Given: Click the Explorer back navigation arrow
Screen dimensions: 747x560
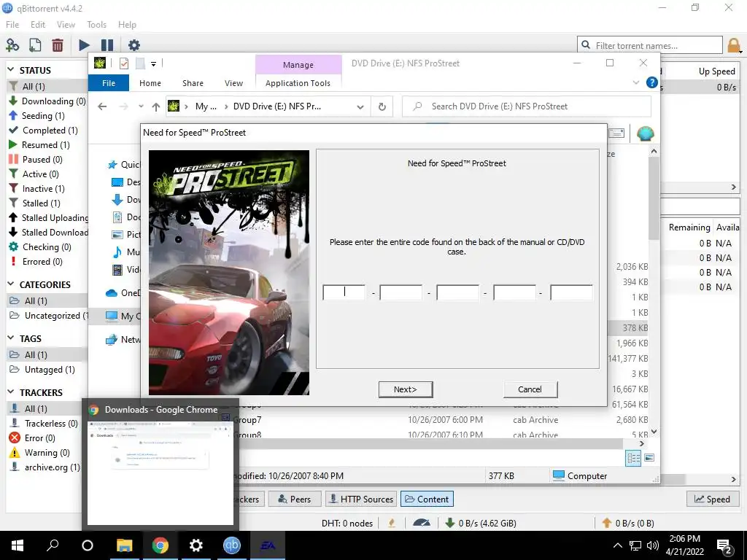Looking at the screenshot, I should pyautogui.click(x=102, y=106).
